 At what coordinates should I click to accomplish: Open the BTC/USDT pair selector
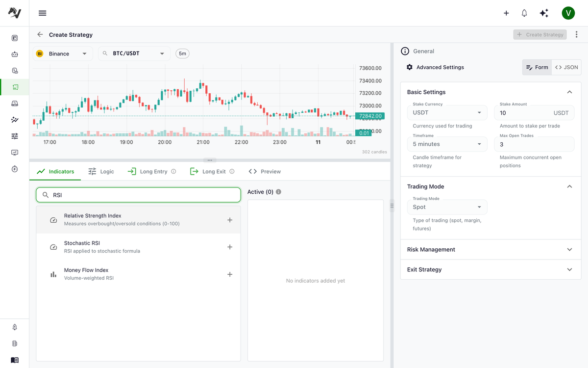[x=134, y=53]
